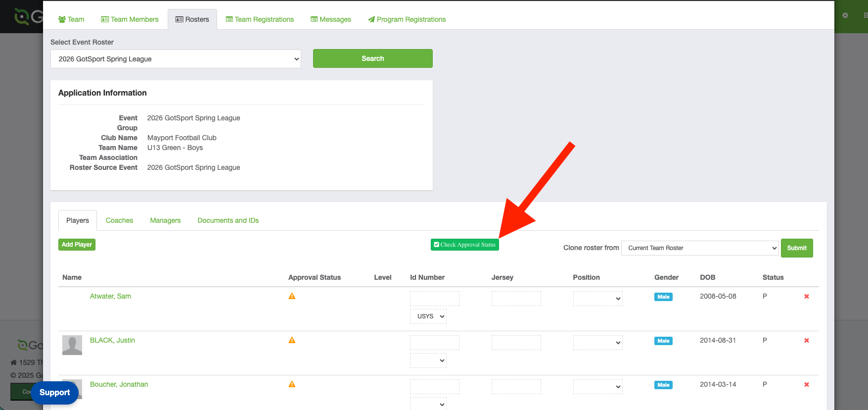This screenshot has width=868, height=410.
Task: Switch to the Coaches tab
Action: (x=119, y=220)
